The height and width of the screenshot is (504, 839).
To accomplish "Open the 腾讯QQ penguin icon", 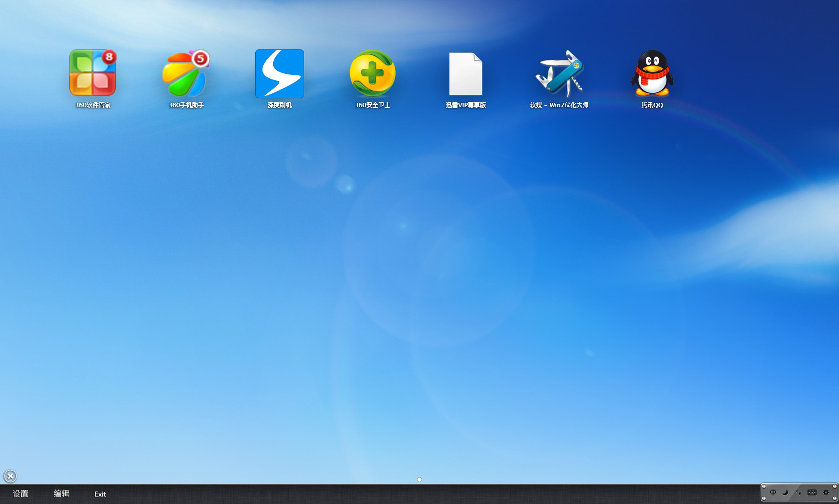I will point(652,73).
